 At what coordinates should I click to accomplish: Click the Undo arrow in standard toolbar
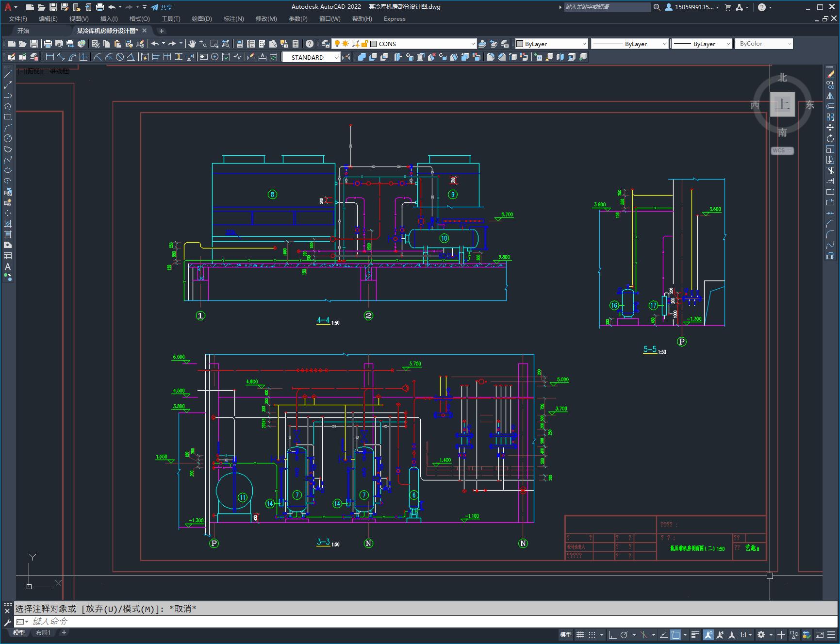[155, 44]
